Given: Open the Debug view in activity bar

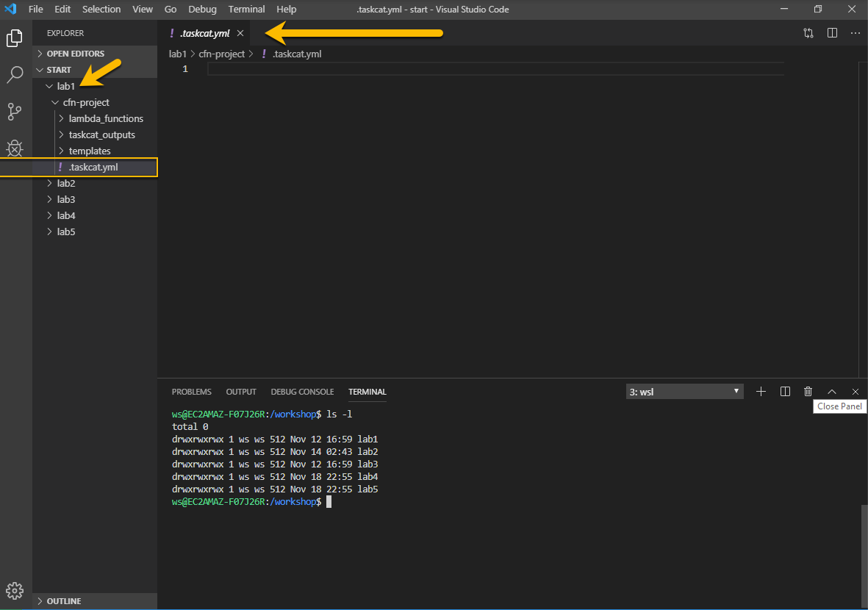Looking at the screenshot, I should tap(15, 148).
